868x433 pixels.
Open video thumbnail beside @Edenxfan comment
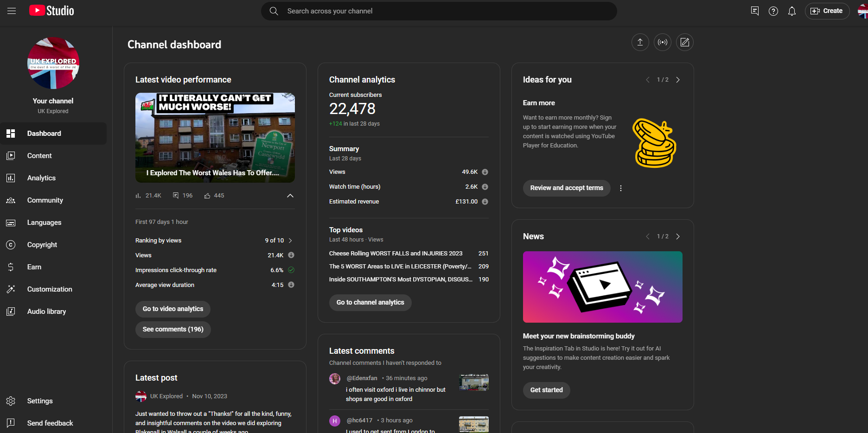tap(474, 382)
